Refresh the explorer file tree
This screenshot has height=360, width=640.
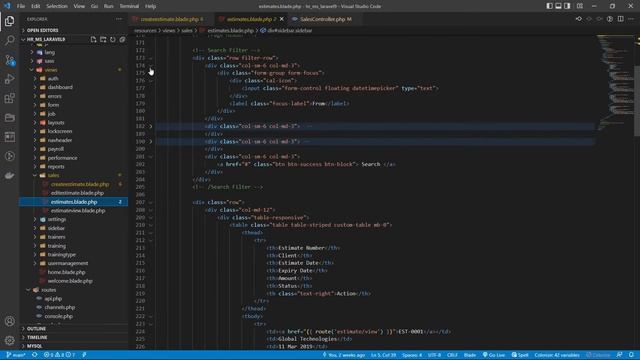coord(113,39)
